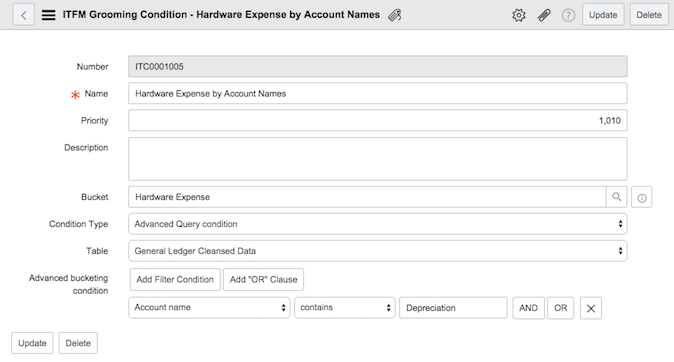This screenshot has height=362, width=674.
Task: Click the Update button in header
Action: 603,15
